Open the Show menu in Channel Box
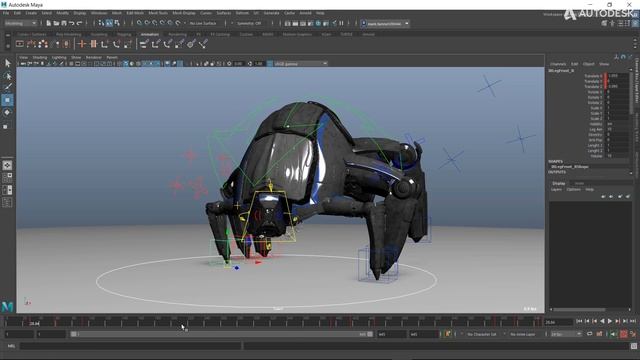Image resolution: width=640 pixels, height=360 pixels. tap(604, 64)
